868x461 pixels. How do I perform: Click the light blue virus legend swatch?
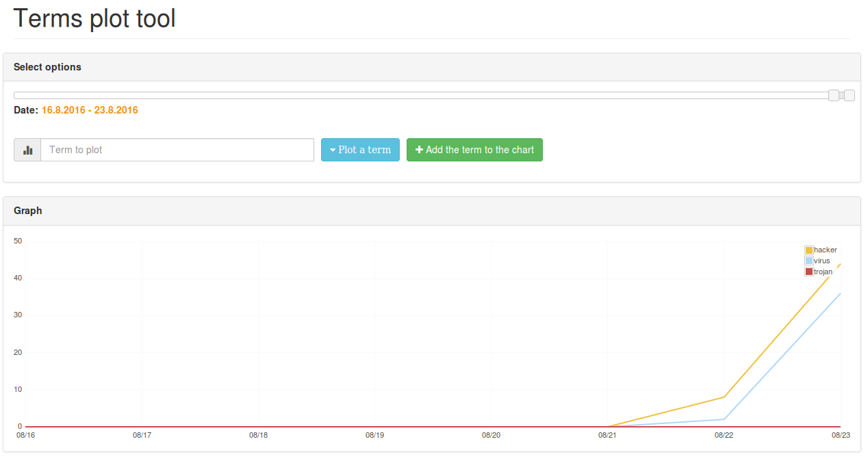809,261
